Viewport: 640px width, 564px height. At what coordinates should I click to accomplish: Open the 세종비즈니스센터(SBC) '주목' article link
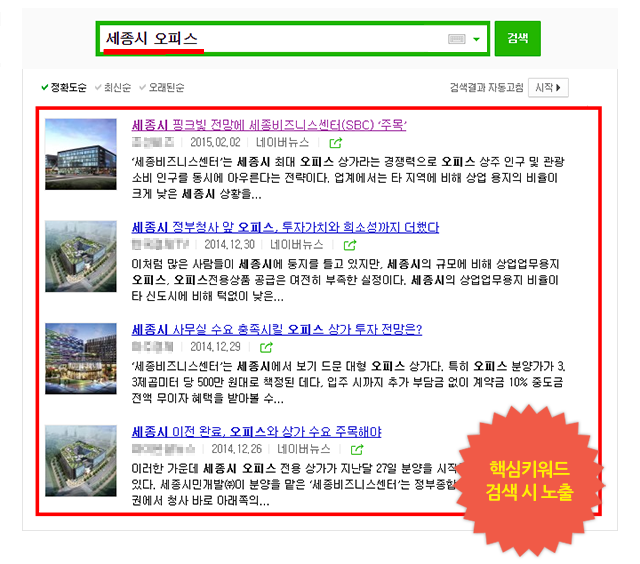tap(269, 125)
